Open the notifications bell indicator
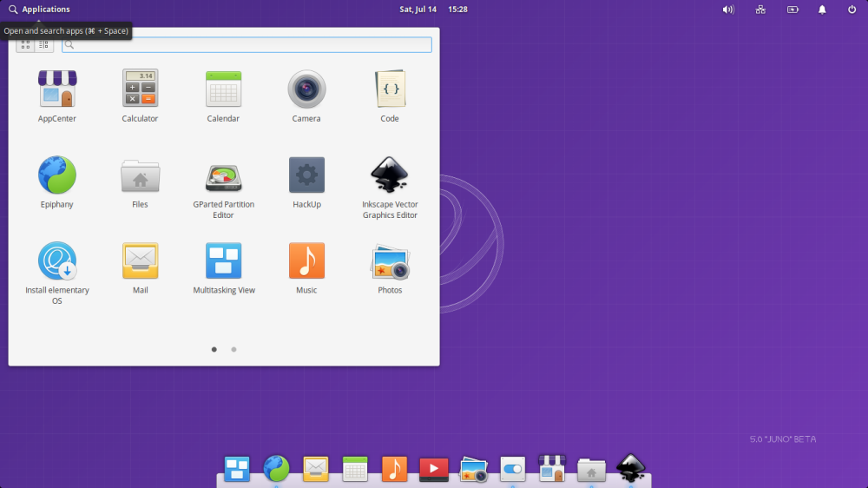 point(822,10)
